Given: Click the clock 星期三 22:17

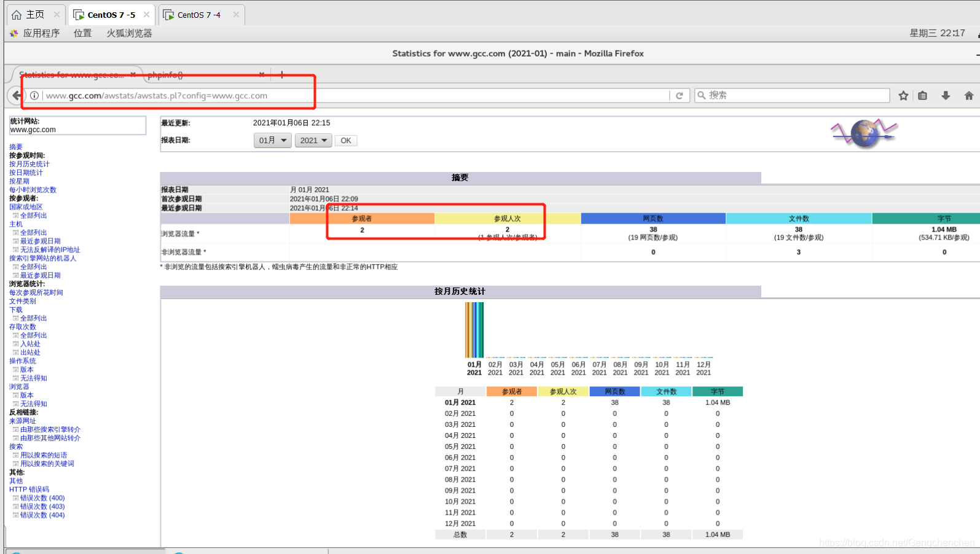Looking at the screenshot, I should [937, 33].
